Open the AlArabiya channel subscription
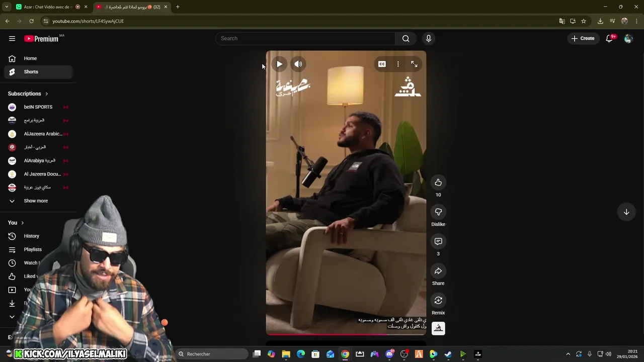This screenshot has width=644, height=362. coord(38,160)
